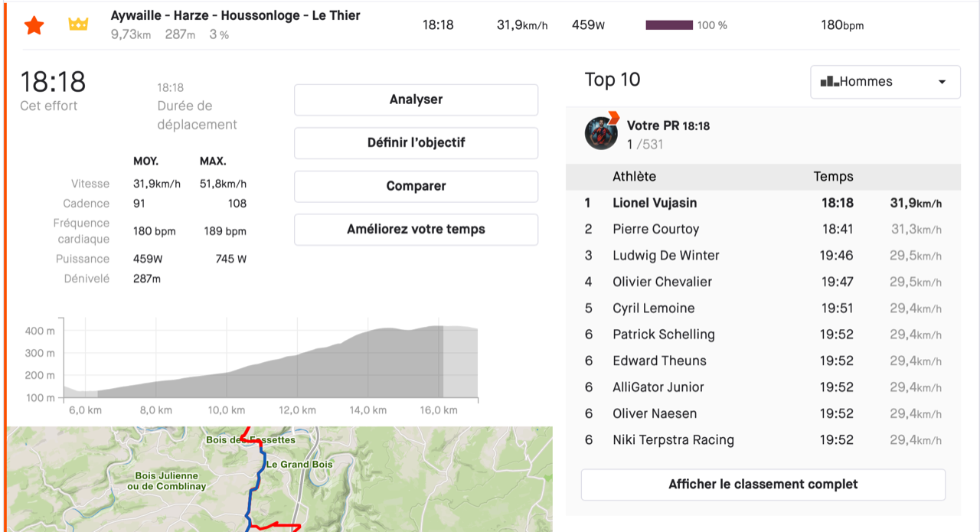The width and height of the screenshot is (980, 532).
Task: Open Pierre Courtoy's athlete profile
Action: coord(655,229)
